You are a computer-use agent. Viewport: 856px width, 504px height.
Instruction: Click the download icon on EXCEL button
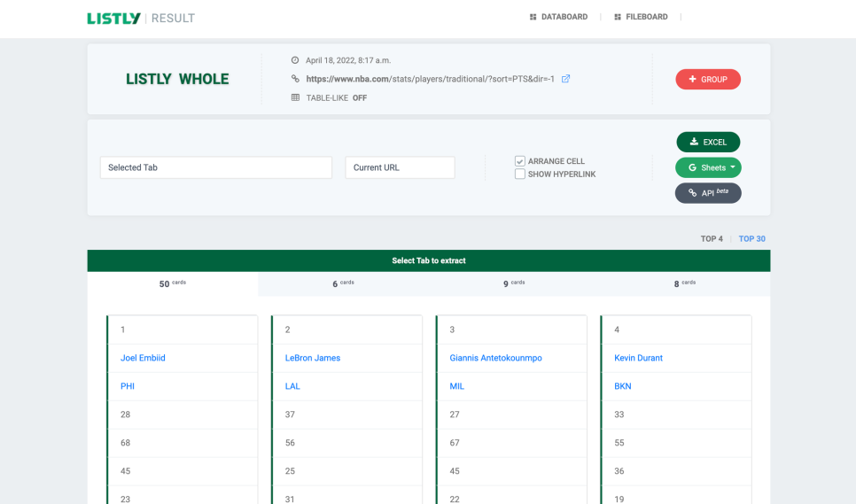tap(694, 142)
